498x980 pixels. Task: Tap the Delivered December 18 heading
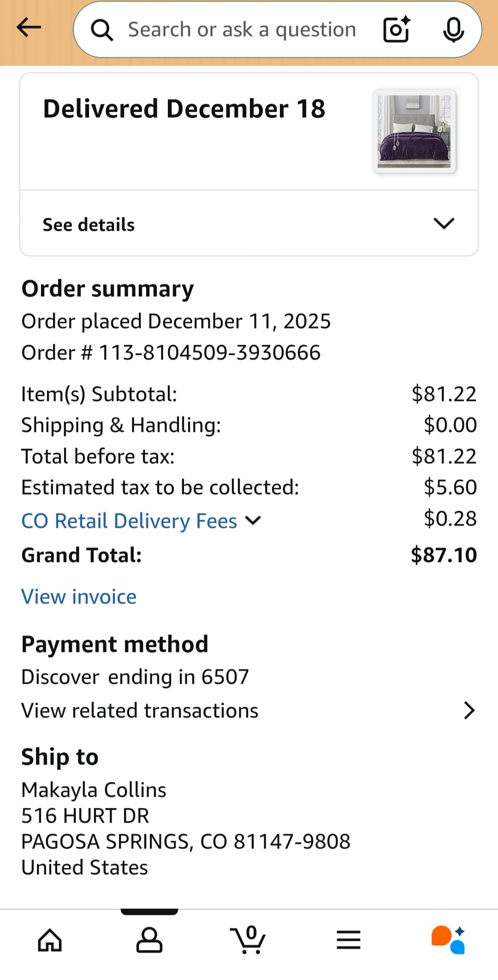tap(184, 109)
